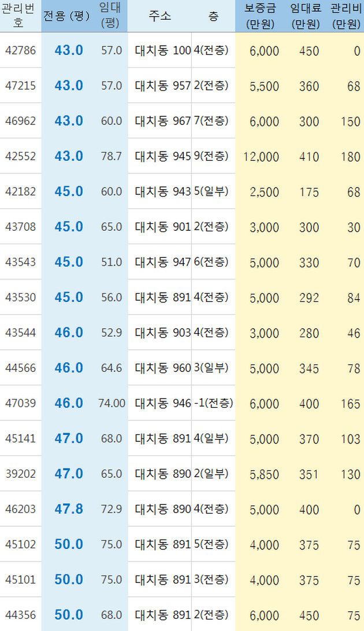Select listing number 43544

point(21,333)
